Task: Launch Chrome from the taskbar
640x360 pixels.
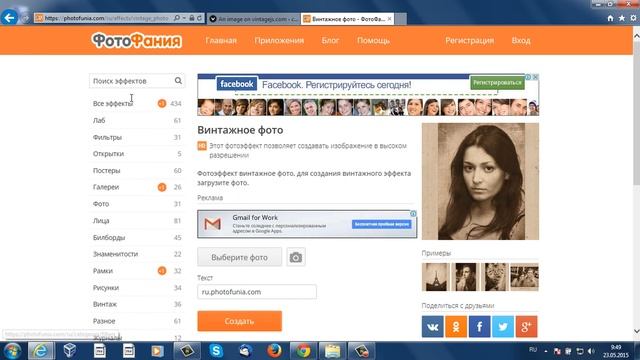Action: click(x=303, y=351)
